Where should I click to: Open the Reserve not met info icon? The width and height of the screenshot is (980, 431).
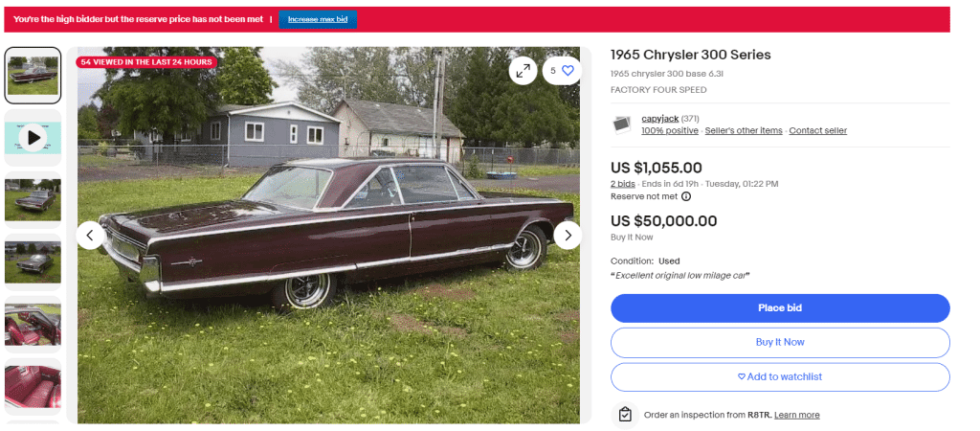(685, 196)
